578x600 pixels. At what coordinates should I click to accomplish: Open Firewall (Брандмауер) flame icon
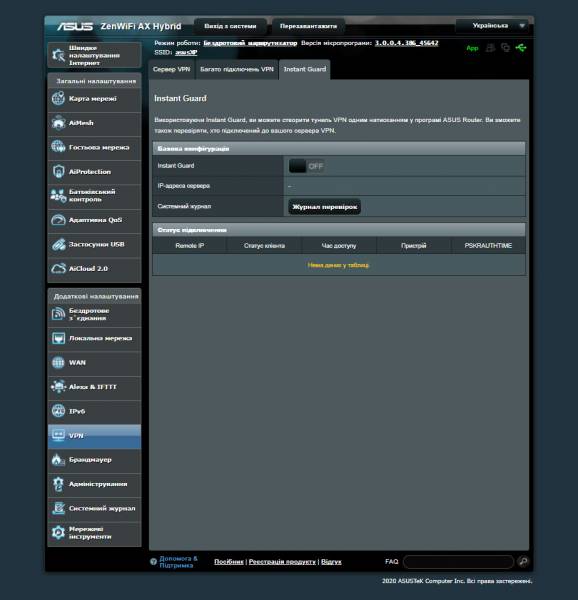pos(59,460)
